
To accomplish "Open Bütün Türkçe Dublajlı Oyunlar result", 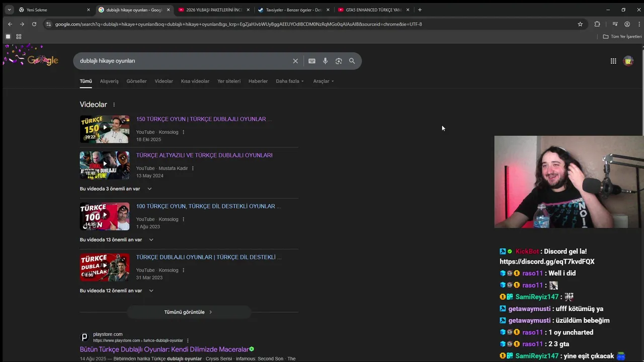I will coord(165,349).
